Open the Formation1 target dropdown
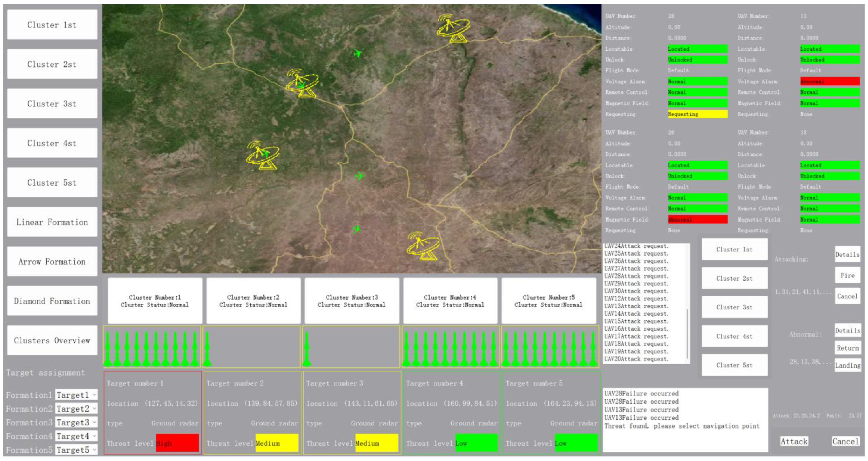Screen dimensions: 868x461 tap(76, 395)
